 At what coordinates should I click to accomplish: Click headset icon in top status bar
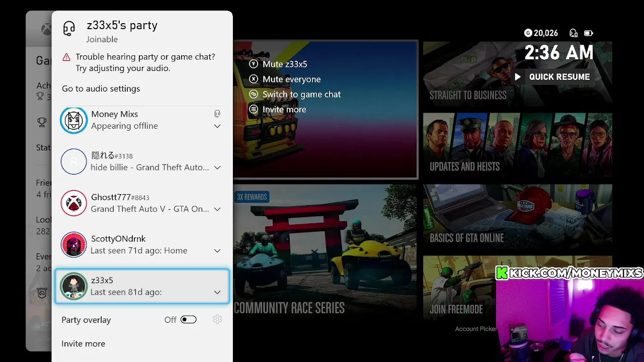click(574, 33)
